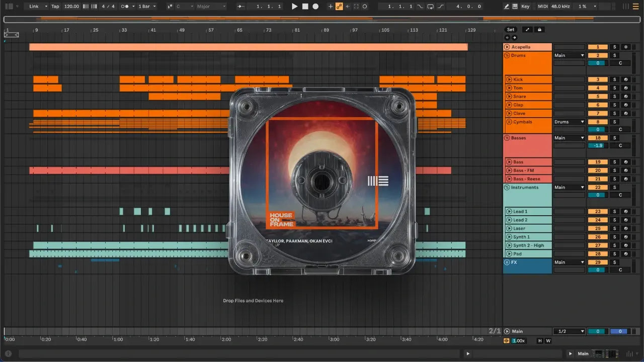Toggle the Automation Arm icon
Image resolution: width=644 pixels, height=362 pixels.
coord(339,7)
